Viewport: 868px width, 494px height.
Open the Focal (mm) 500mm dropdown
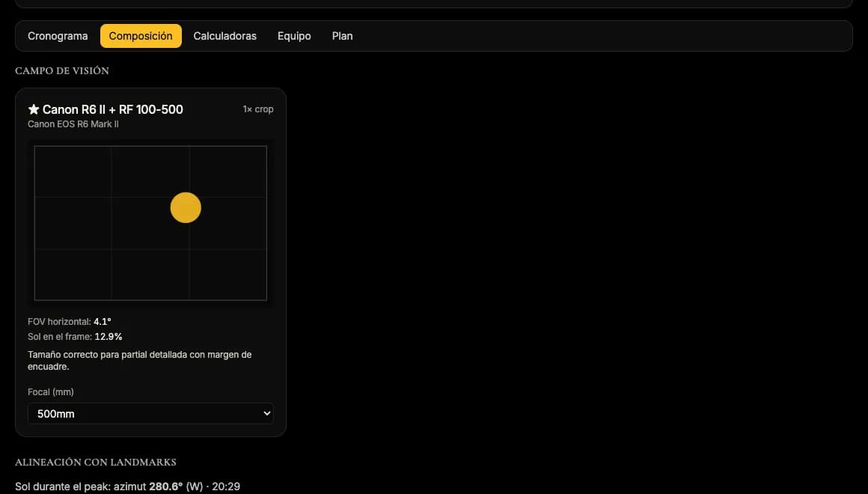150,414
